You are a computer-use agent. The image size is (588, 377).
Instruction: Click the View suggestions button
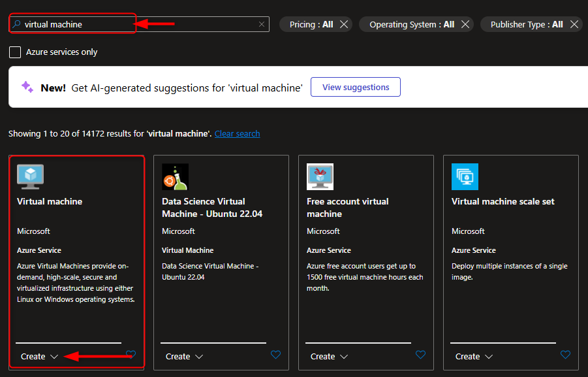[355, 86]
